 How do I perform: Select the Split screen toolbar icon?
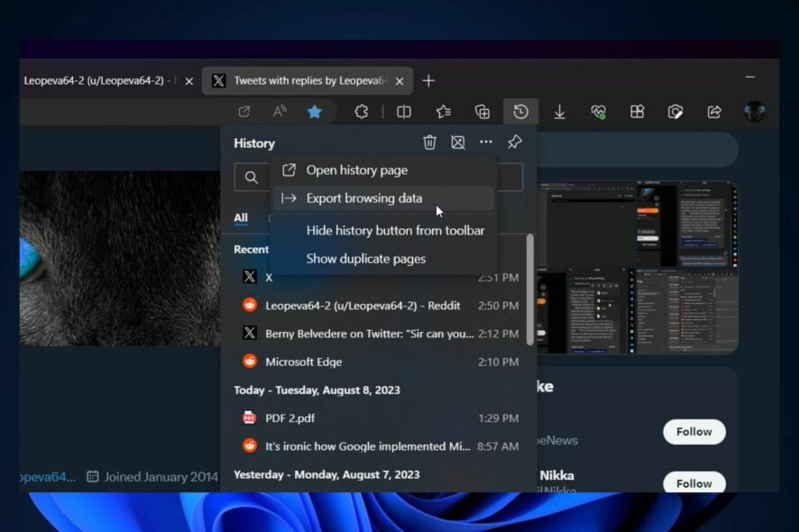tap(404, 111)
